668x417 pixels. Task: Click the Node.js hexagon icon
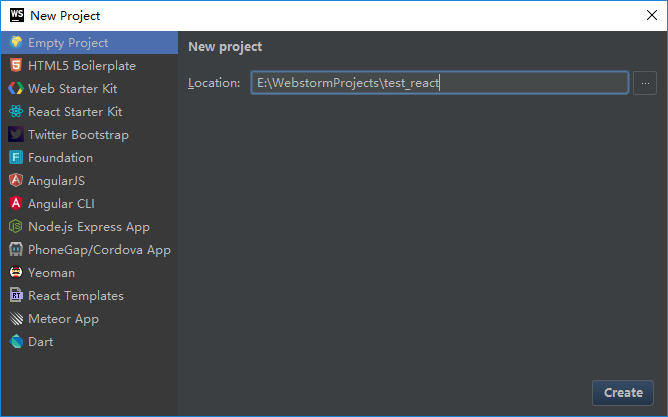(x=16, y=227)
